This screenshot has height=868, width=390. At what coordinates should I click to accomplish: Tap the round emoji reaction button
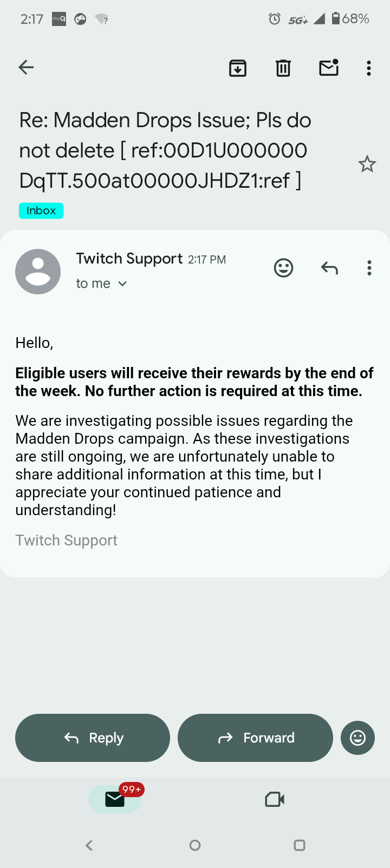357,738
